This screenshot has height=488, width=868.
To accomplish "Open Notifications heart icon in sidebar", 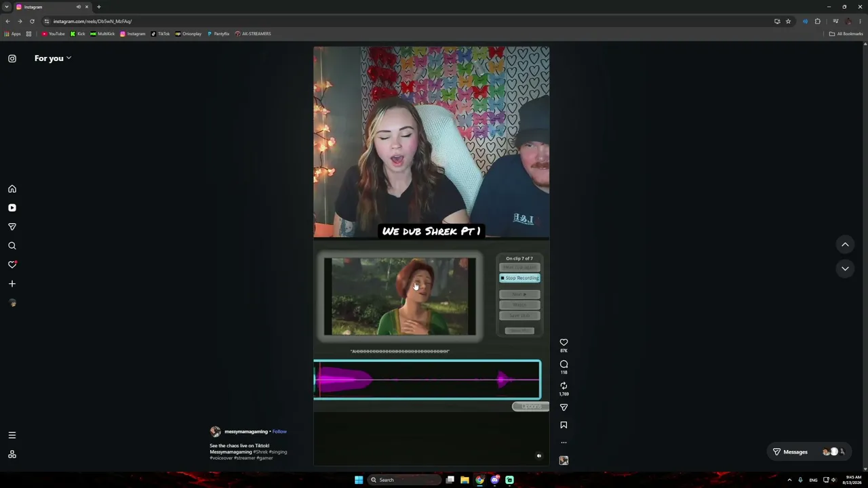I will click(12, 264).
